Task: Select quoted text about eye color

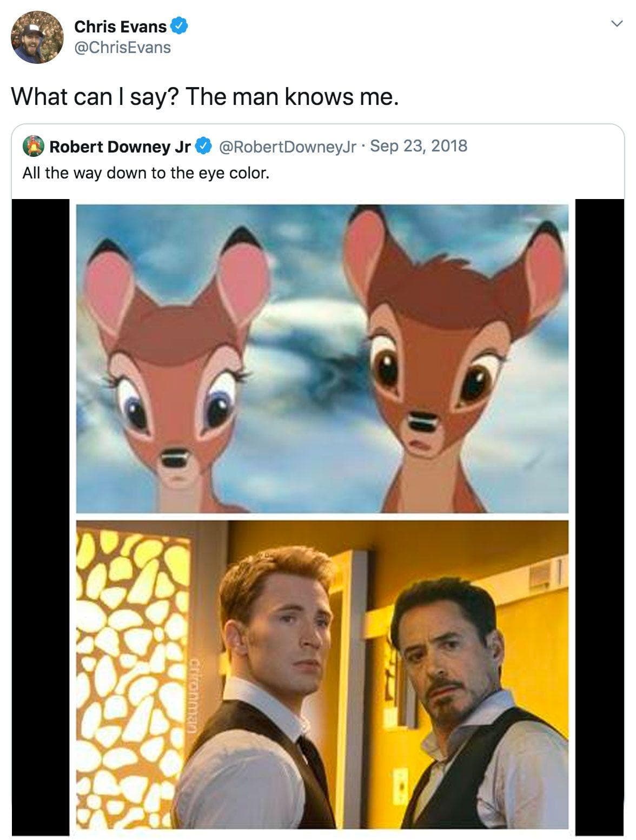Action: [146, 173]
